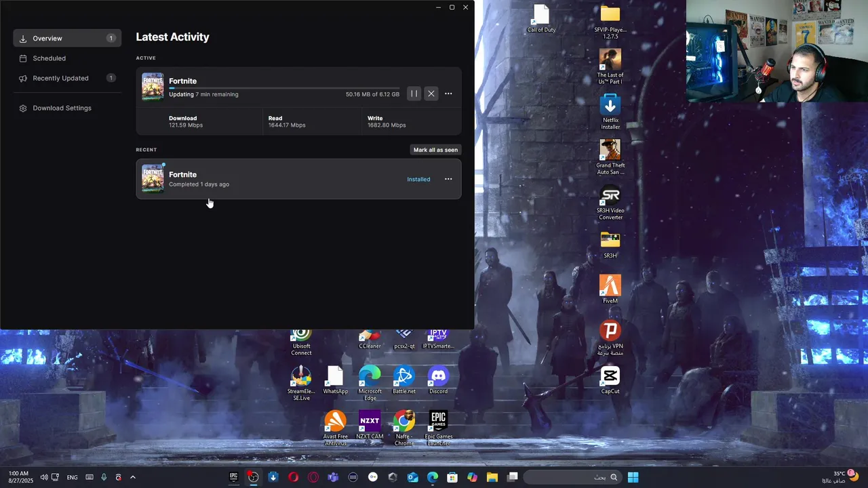Select the WhatsApp desktop file
The width and height of the screenshot is (868, 488).
tap(336, 380)
